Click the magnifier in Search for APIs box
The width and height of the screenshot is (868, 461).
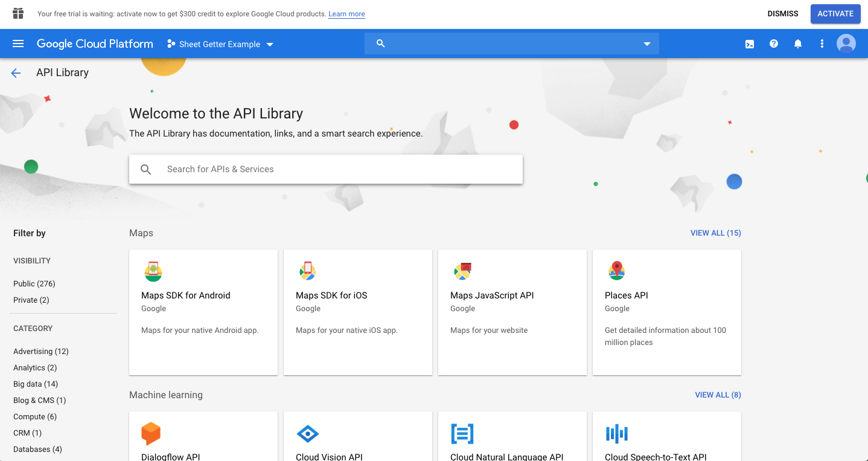[x=146, y=170]
